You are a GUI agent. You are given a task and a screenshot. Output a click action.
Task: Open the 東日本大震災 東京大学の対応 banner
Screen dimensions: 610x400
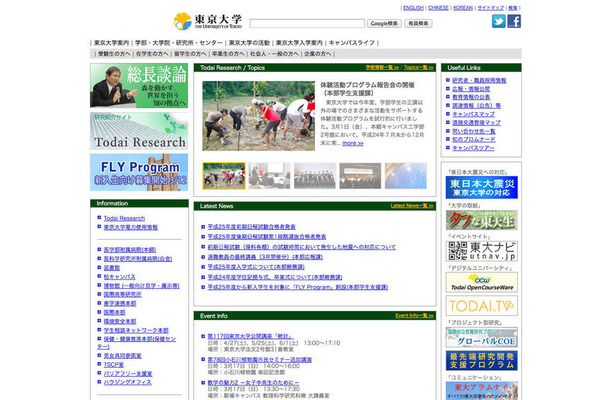pyautogui.click(x=482, y=187)
